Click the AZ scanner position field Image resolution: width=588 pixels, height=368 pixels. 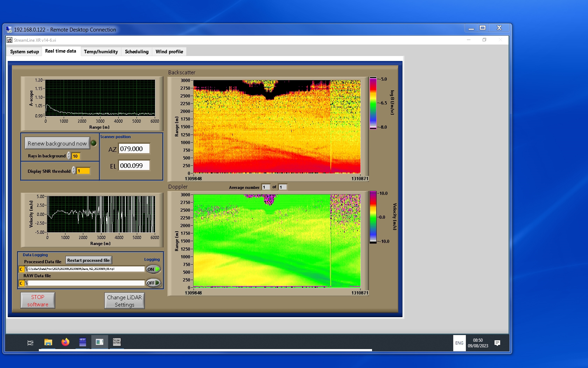tap(134, 149)
